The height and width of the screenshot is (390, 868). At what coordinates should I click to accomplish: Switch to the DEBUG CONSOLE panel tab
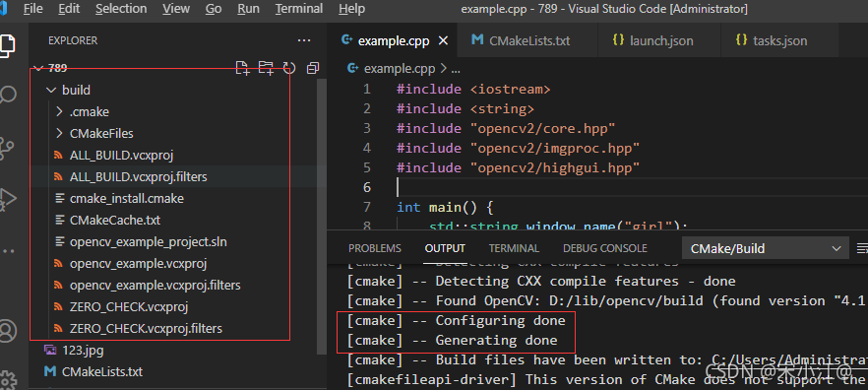[x=605, y=249]
